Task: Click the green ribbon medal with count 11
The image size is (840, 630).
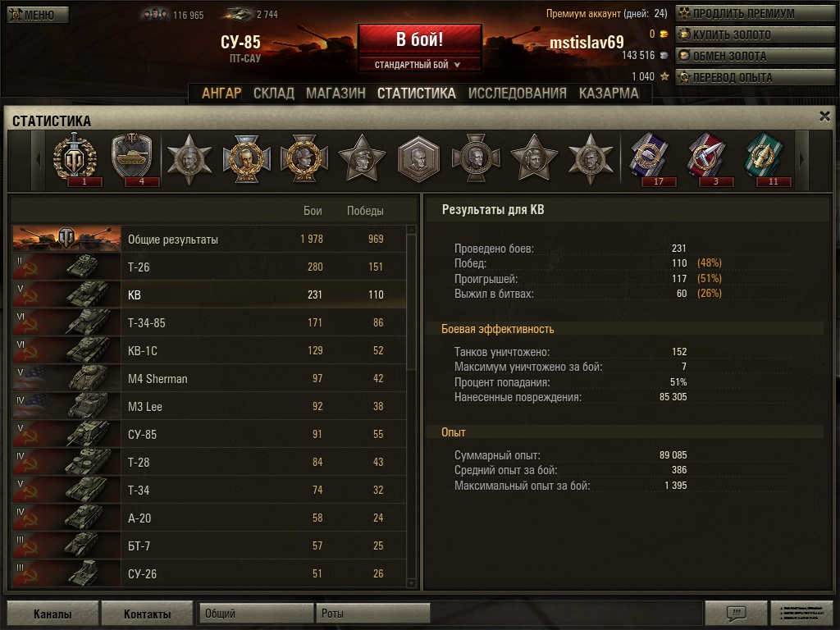Action: [x=765, y=159]
